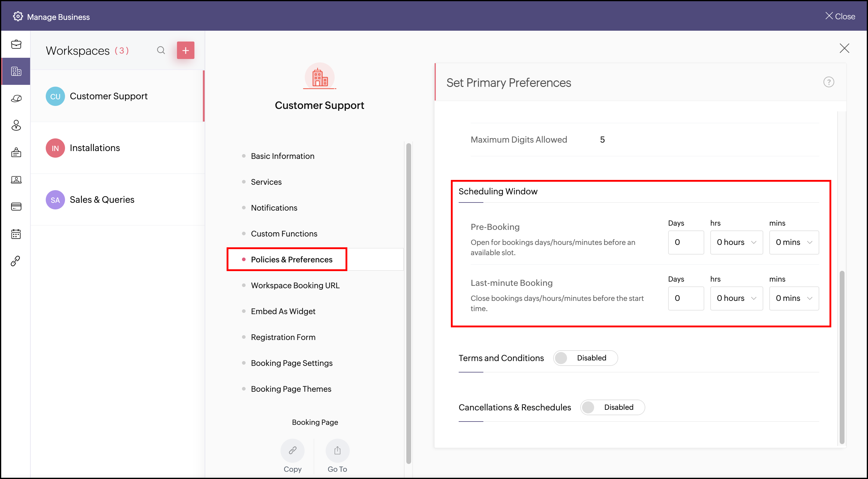
Task: Enable the Cancellations & Reschedules toggle
Action: point(612,407)
